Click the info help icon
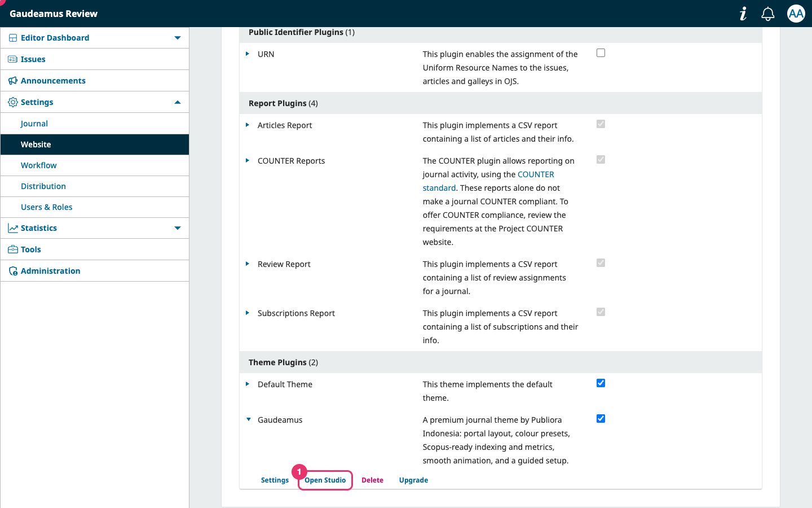 [743, 14]
